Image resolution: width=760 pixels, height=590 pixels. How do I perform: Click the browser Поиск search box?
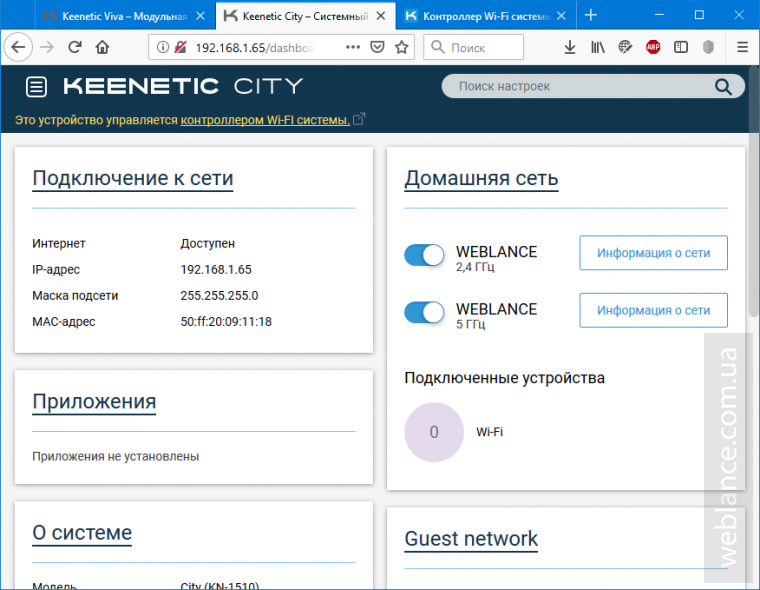pos(474,47)
